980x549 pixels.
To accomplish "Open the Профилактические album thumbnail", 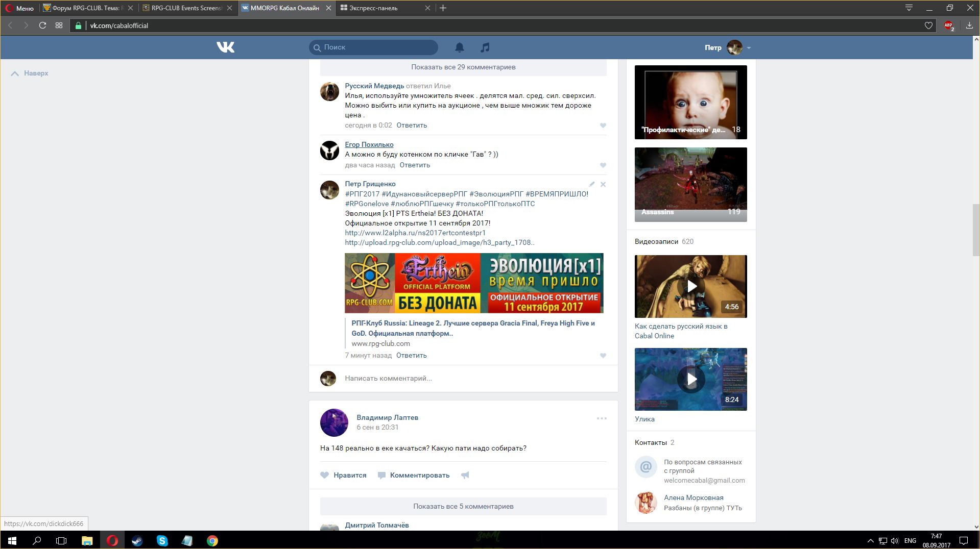I will (x=690, y=102).
